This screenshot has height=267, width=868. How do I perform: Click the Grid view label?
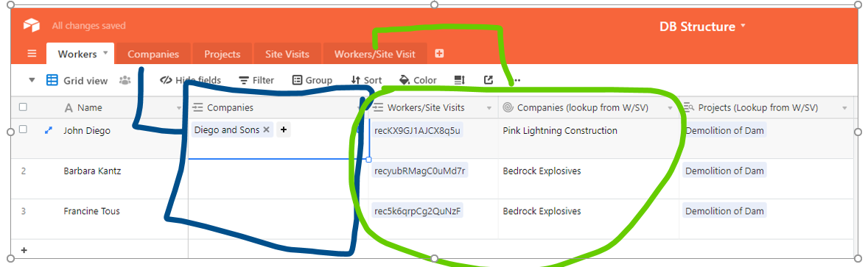(85, 81)
